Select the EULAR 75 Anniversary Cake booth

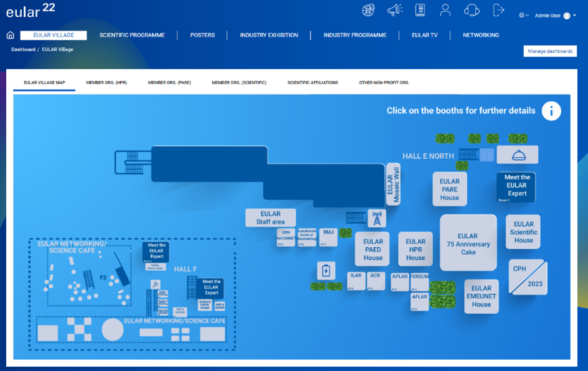[x=468, y=243]
